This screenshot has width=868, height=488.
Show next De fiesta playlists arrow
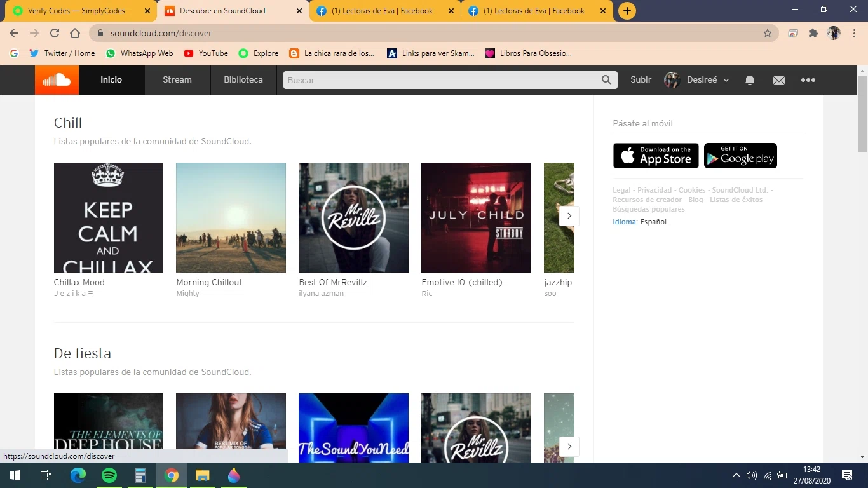coord(569,446)
